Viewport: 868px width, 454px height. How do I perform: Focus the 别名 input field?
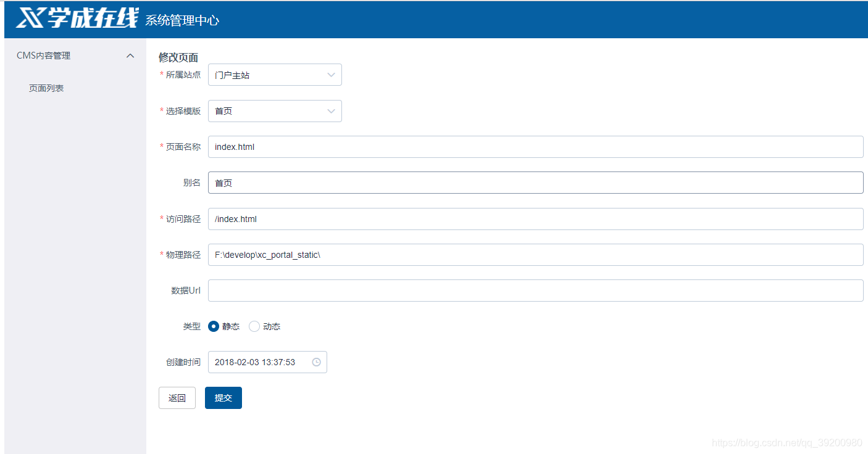(536, 183)
